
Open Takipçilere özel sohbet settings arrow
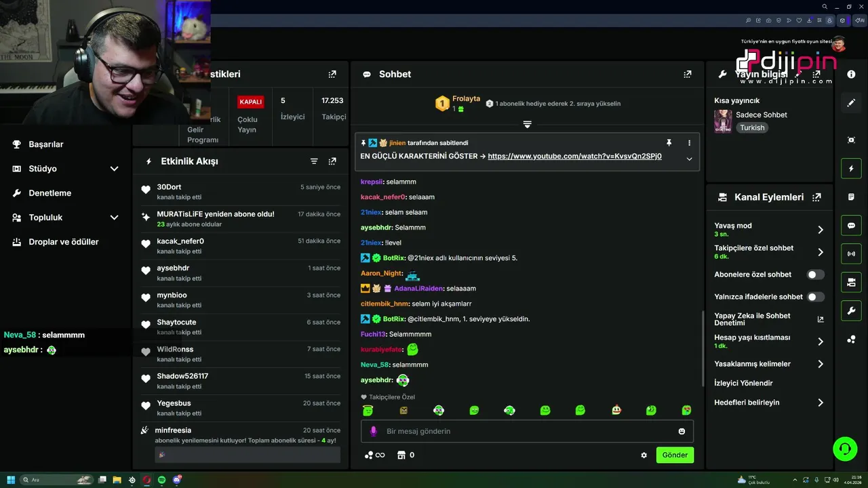(x=821, y=252)
